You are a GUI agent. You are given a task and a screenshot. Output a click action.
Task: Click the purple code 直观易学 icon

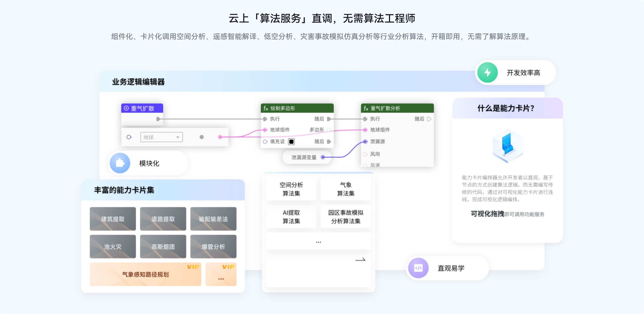click(x=418, y=268)
